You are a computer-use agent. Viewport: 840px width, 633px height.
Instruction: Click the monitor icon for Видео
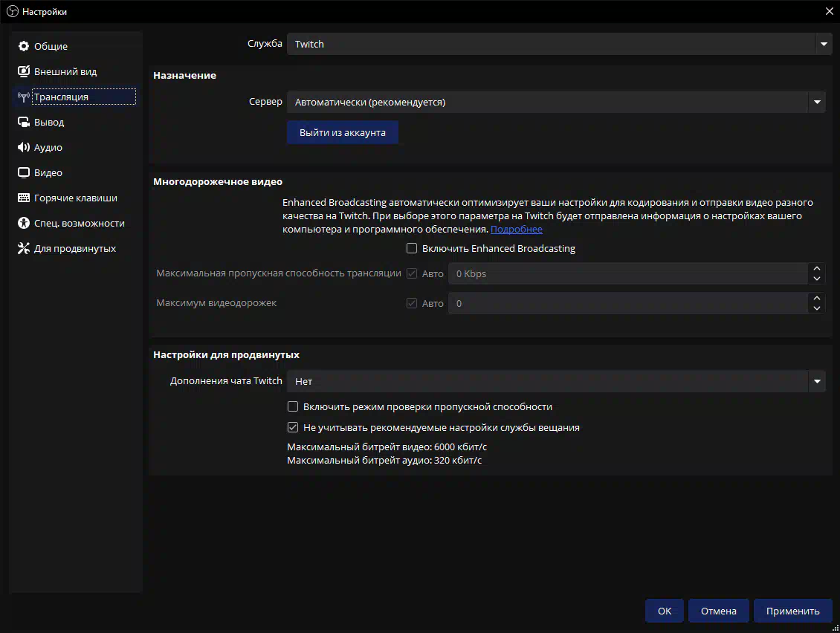tap(24, 172)
